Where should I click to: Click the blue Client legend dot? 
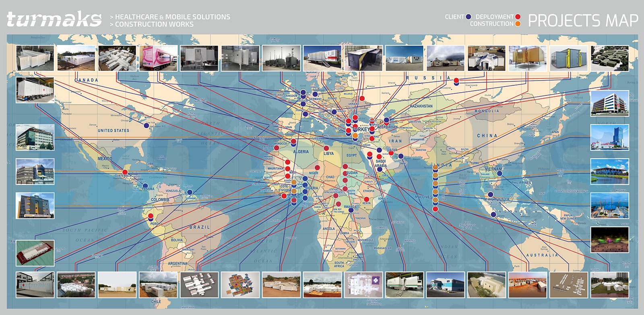tap(469, 17)
